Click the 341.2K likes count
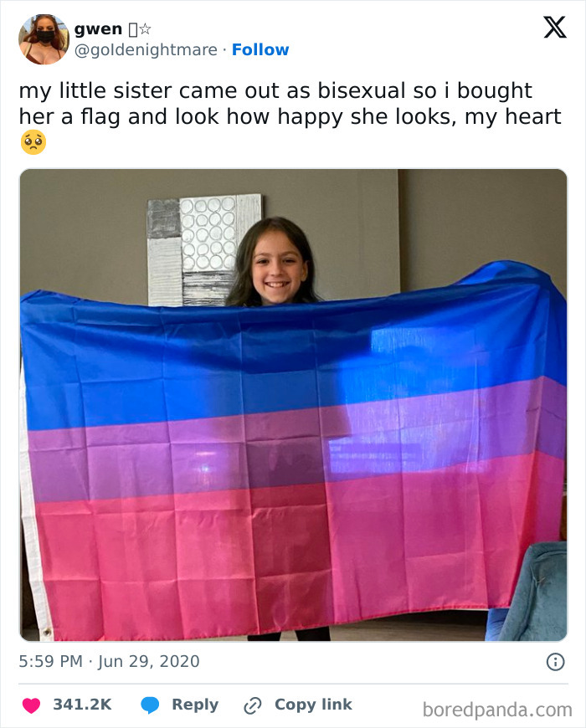586x728 pixels. pos(82,705)
